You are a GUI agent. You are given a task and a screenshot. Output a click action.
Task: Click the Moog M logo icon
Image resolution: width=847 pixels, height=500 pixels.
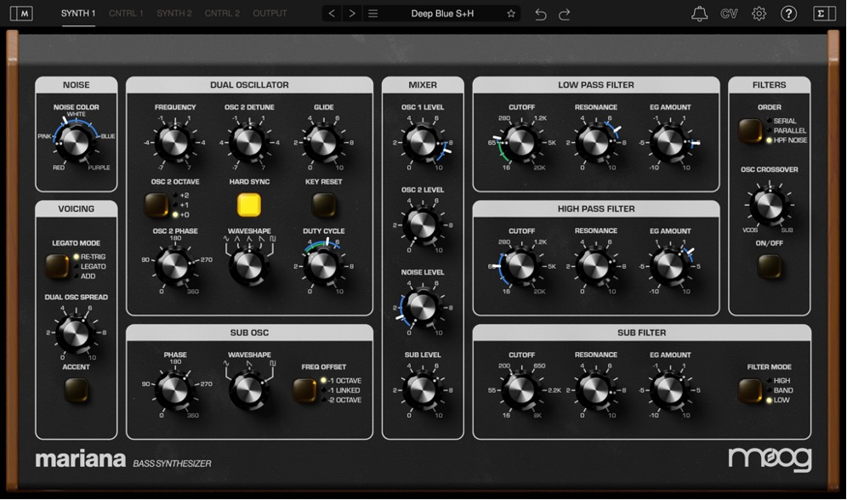(x=21, y=13)
